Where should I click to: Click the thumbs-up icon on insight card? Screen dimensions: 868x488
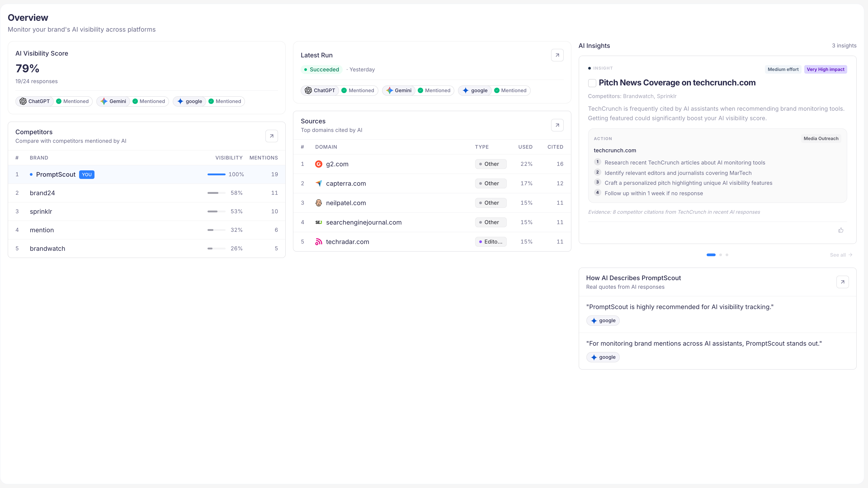point(841,230)
